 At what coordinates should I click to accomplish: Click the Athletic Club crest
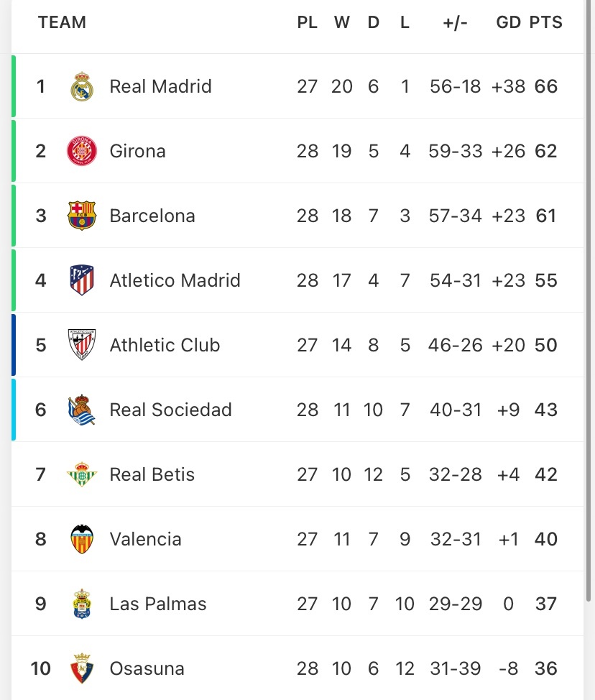tap(81, 345)
